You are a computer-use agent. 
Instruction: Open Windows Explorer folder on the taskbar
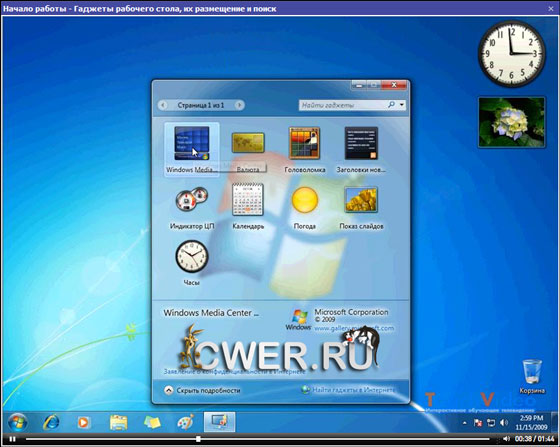click(x=119, y=423)
